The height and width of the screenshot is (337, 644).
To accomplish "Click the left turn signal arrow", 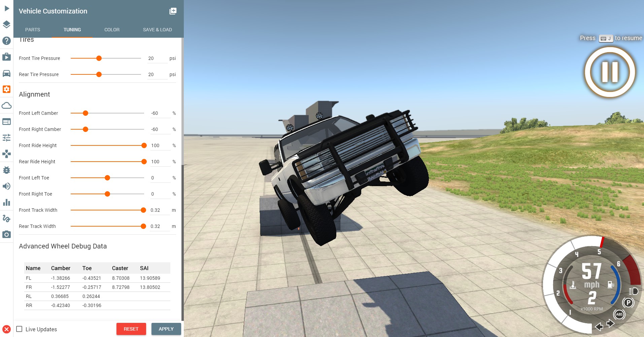I will click(599, 327).
